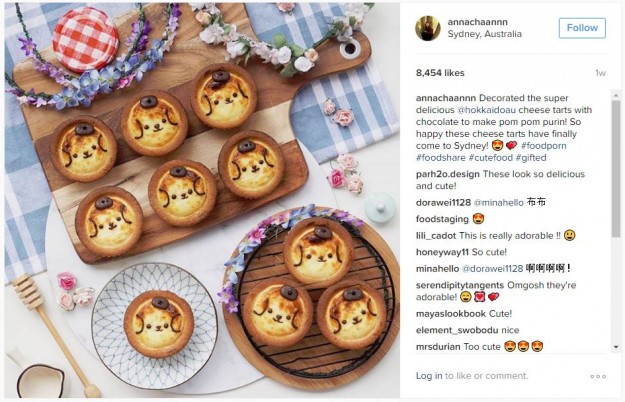Screen dimensions: 625x402
Task: Click the Follow button
Action: pos(582,28)
